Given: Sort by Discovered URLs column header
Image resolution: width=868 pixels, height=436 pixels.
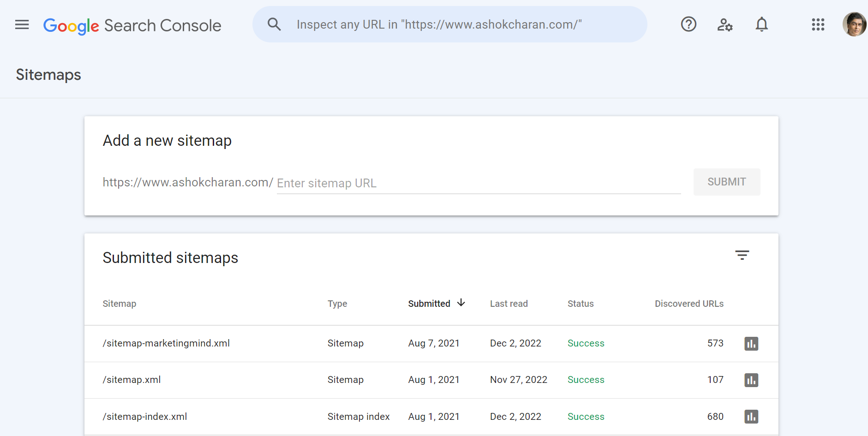Looking at the screenshot, I should (689, 304).
